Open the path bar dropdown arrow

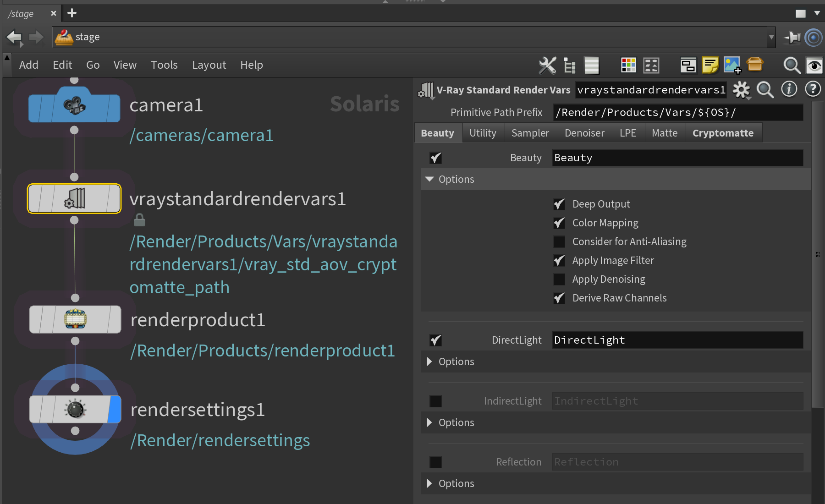click(x=771, y=37)
